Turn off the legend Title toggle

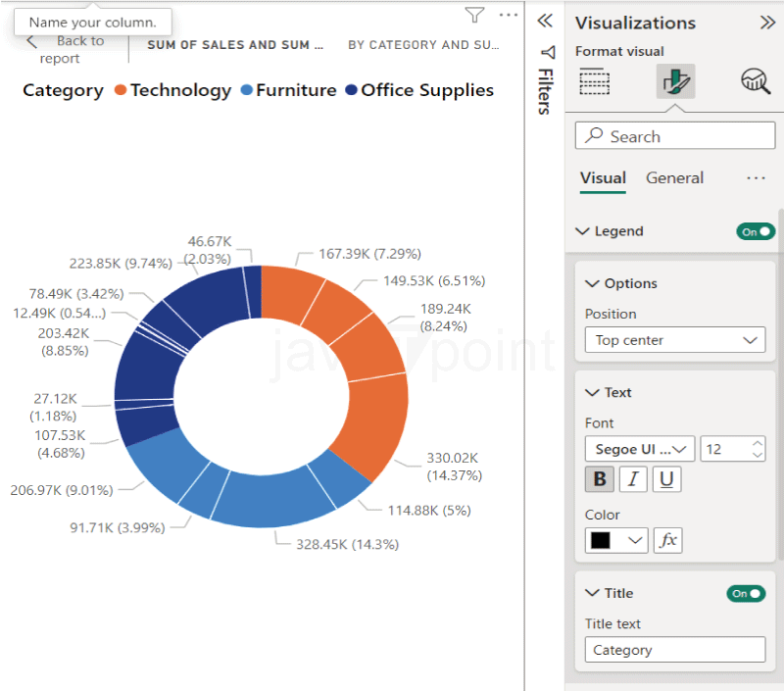click(x=746, y=594)
